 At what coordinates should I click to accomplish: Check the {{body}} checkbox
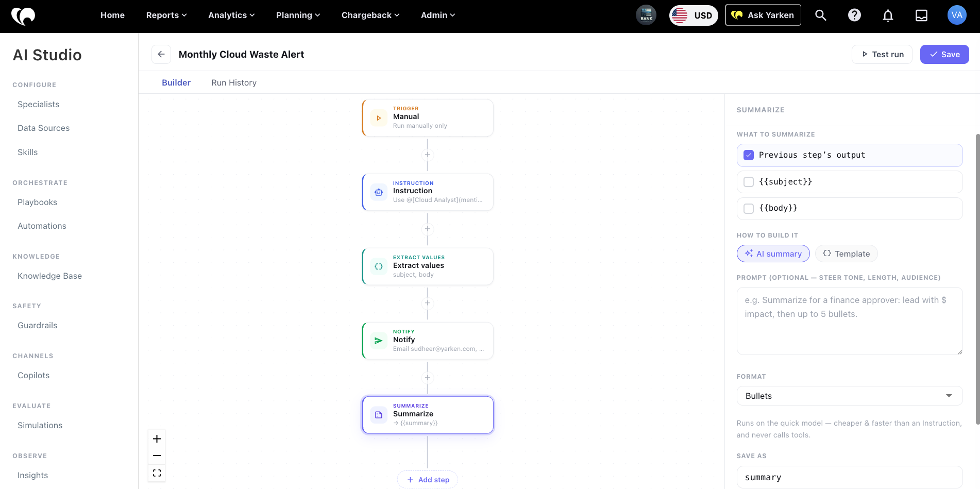point(749,208)
